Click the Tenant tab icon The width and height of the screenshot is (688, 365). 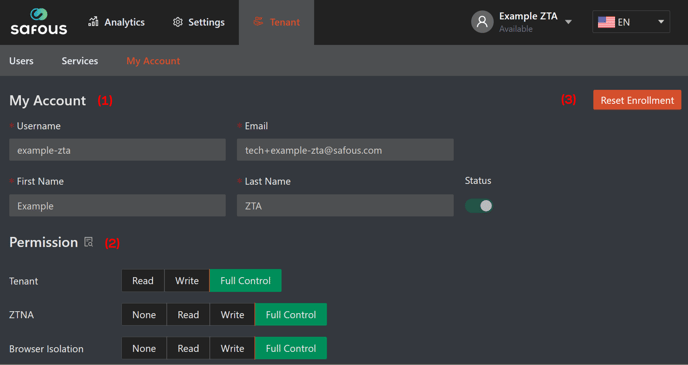(258, 21)
